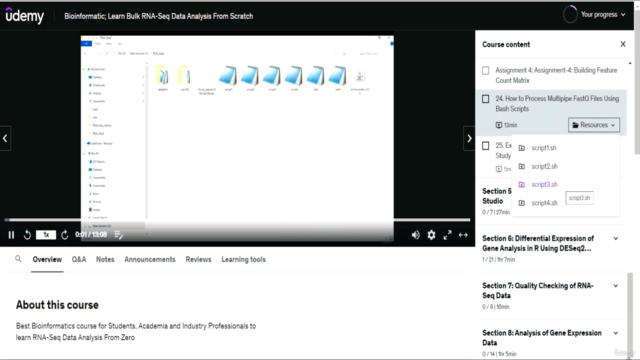Click script2.sh download icon
This screenshot has width=640, height=360.
(x=522, y=166)
